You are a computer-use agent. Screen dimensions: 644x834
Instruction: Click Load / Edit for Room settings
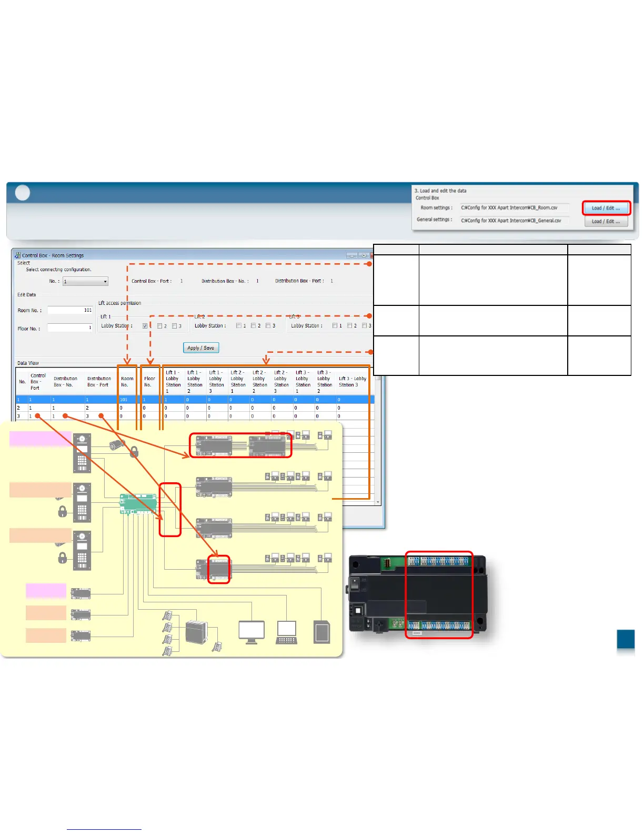(606, 208)
